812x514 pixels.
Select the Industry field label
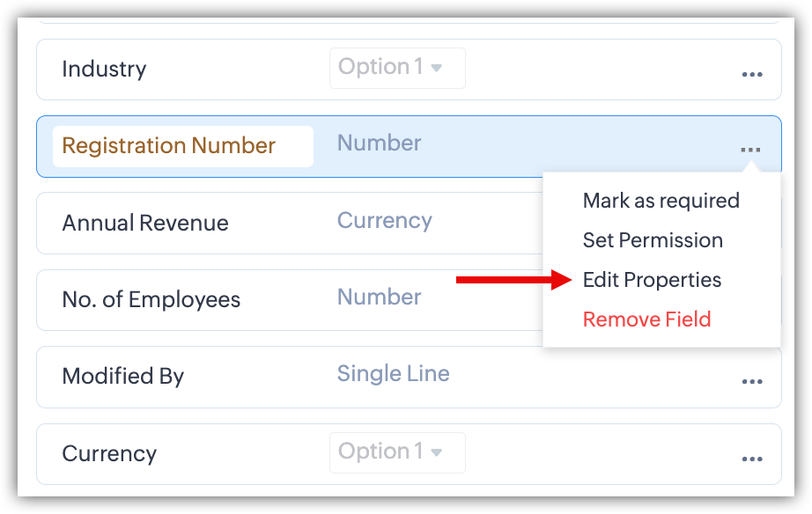click(x=104, y=70)
